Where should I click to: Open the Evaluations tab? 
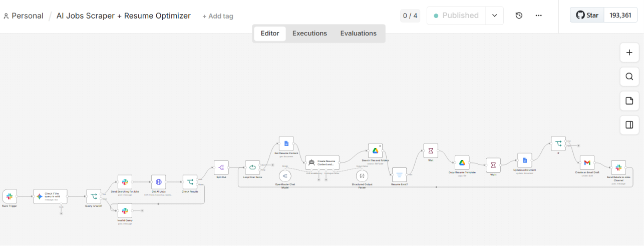pyautogui.click(x=359, y=33)
